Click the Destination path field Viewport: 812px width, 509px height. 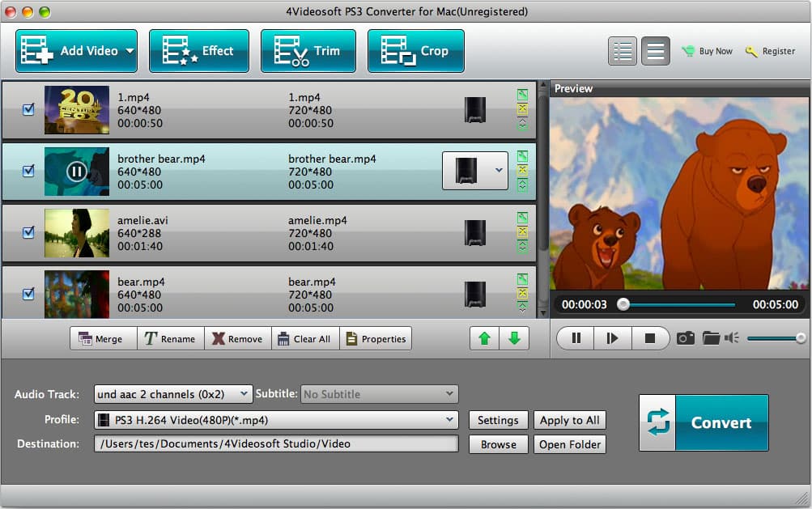tap(276, 443)
